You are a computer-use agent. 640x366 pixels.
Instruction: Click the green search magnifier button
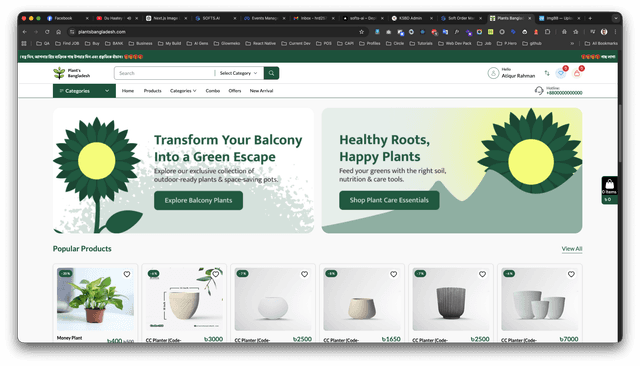pos(271,73)
